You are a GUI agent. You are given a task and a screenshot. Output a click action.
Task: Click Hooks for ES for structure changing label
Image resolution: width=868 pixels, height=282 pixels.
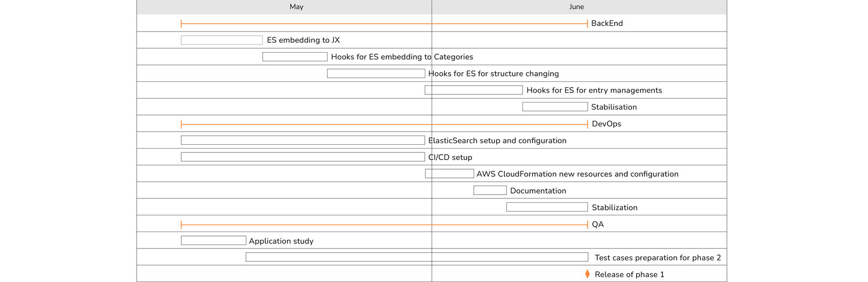tap(494, 74)
